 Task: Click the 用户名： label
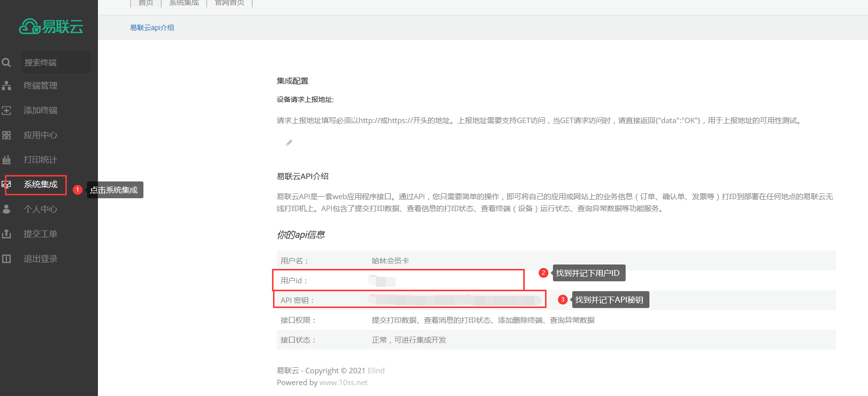point(295,261)
